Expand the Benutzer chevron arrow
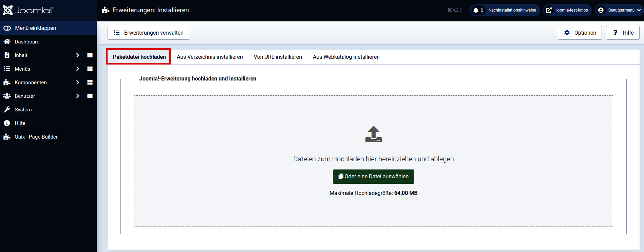This screenshot has height=252, width=644. coord(78,96)
